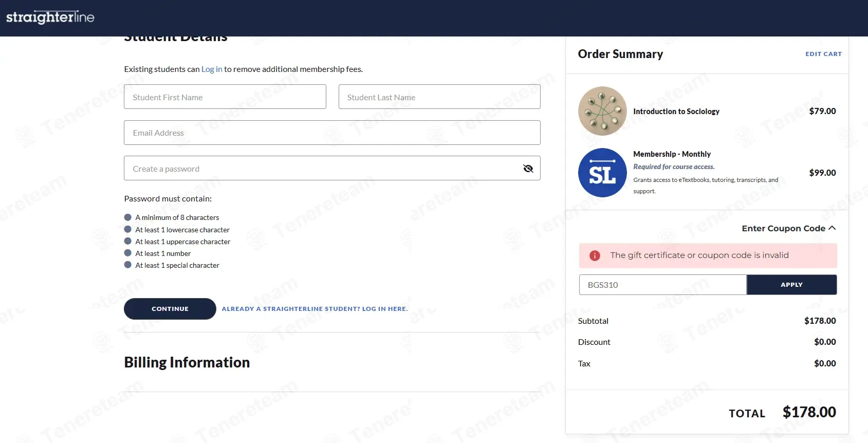Focus the Email Address field

(332, 133)
